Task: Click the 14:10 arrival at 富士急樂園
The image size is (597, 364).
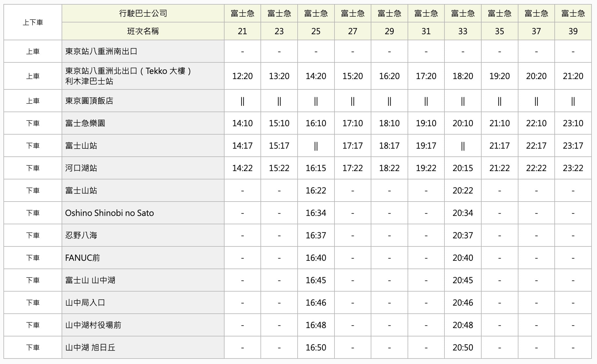Action: tap(242, 123)
